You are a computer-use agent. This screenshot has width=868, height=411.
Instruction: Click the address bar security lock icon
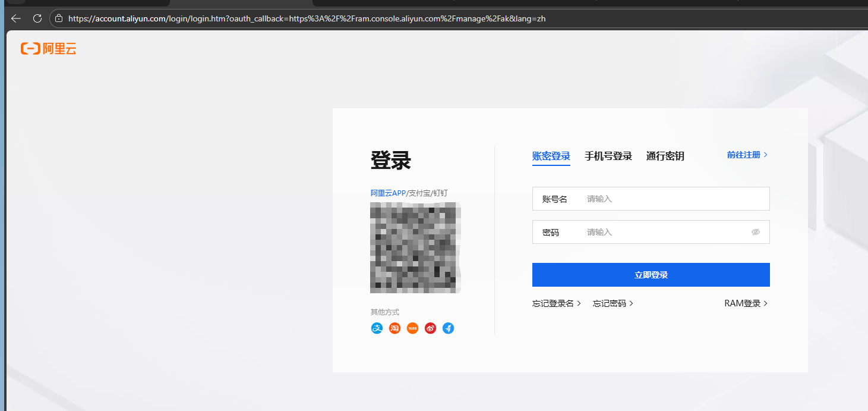tap(58, 18)
